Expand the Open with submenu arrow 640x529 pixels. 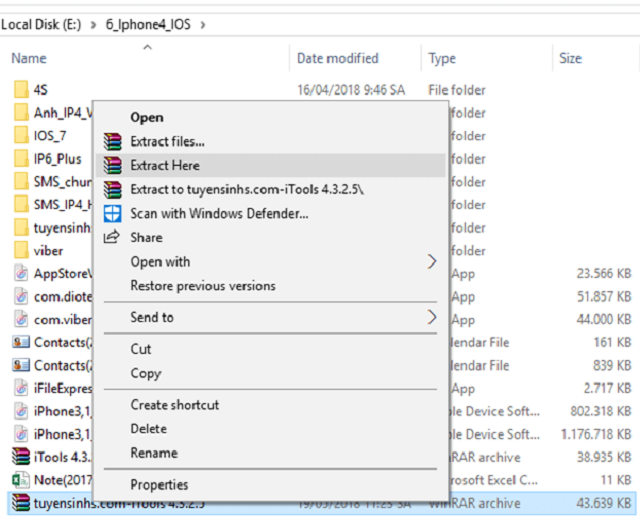(x=431, y=262)
